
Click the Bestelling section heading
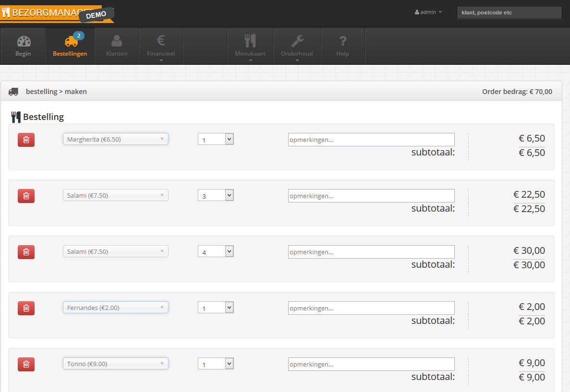(x=43, y=117)
